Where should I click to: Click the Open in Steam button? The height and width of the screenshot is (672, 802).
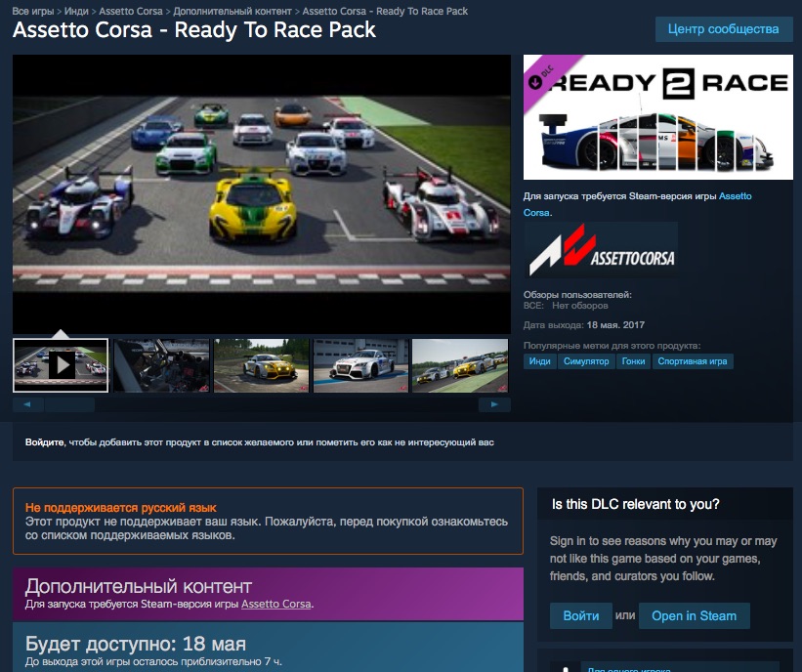point(694,616)
